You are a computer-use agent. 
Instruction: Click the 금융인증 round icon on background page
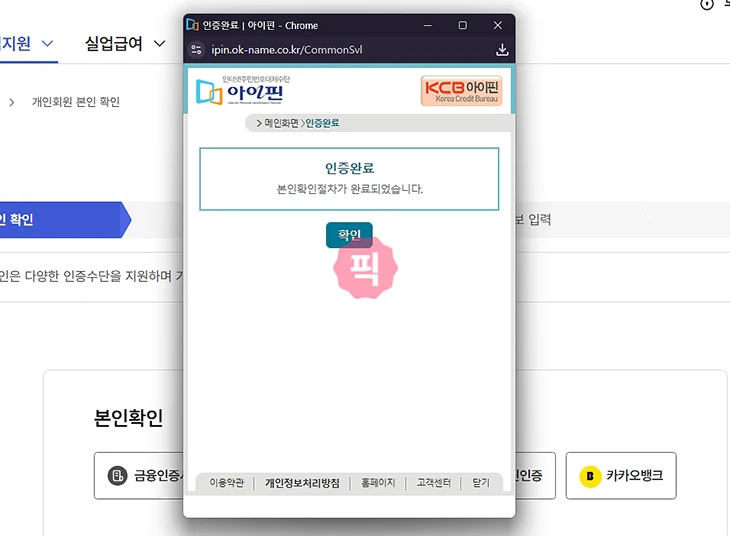(x=117, y=475)
